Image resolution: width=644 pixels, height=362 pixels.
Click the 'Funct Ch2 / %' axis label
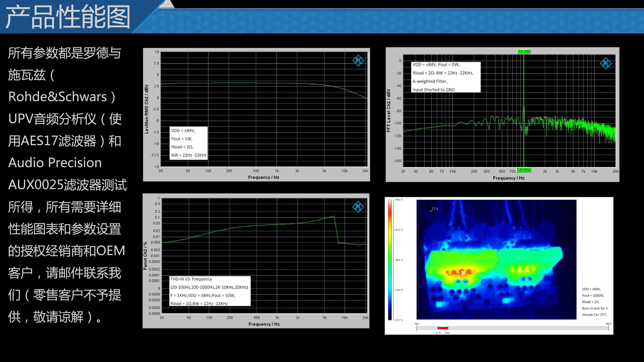(145, 256)
